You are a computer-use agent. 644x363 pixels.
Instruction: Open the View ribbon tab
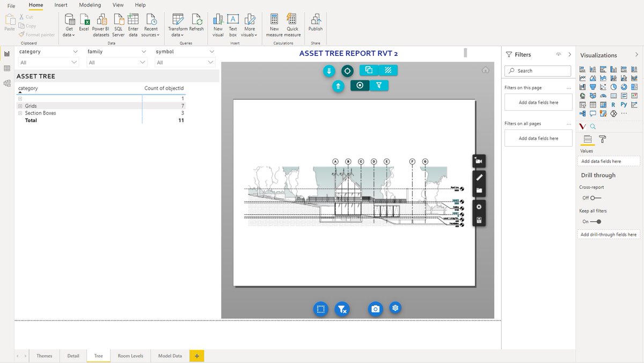118,5
